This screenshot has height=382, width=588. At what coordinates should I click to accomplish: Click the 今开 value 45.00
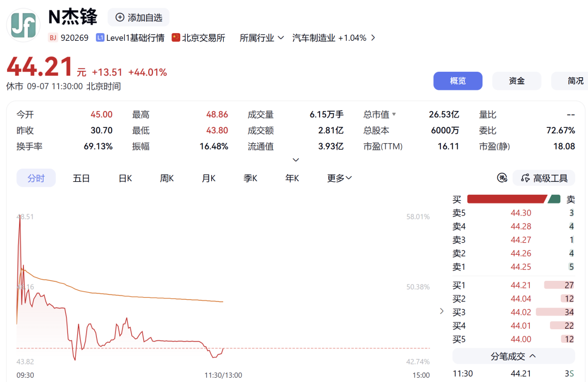pos(101,114)
